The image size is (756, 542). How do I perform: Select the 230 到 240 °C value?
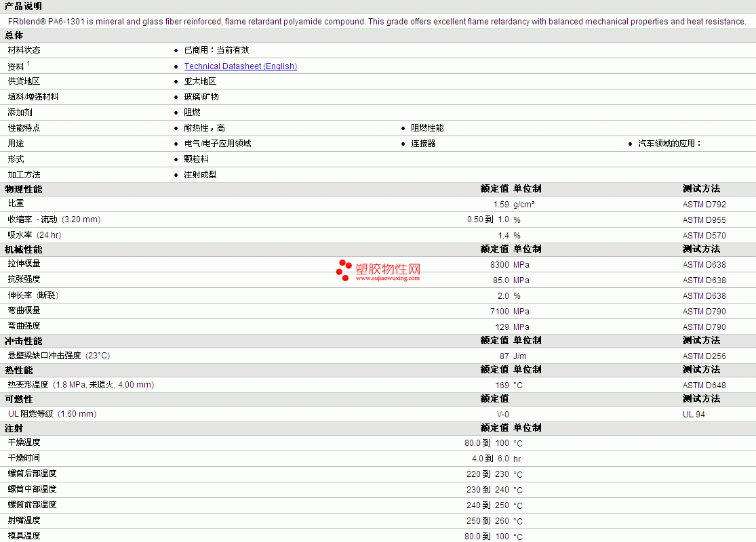[x=494, y=490]
